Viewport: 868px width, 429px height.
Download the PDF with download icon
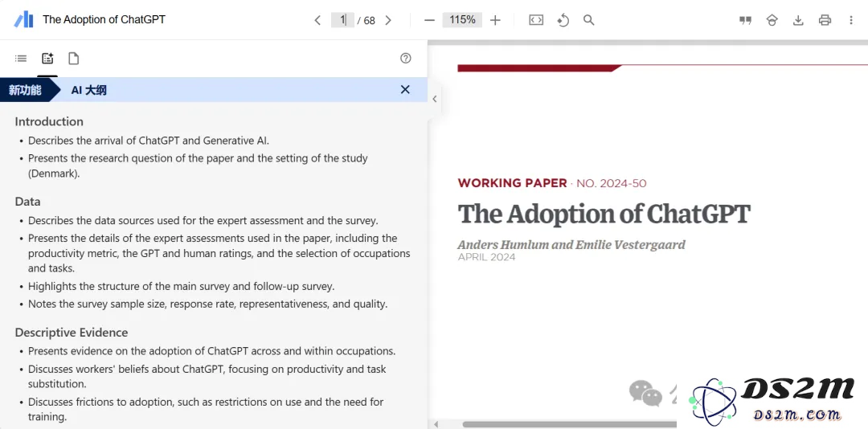798,20
